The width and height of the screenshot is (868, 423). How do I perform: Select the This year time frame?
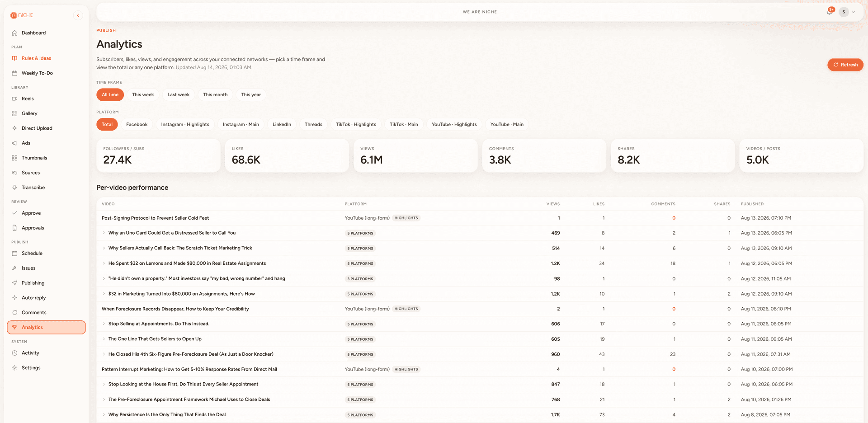click(x=251, y=95)
